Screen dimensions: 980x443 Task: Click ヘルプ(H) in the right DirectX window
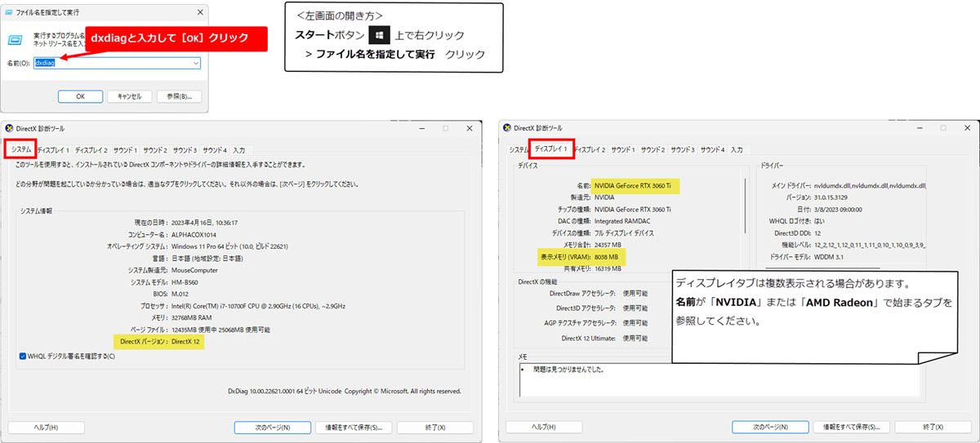(543, 427)
